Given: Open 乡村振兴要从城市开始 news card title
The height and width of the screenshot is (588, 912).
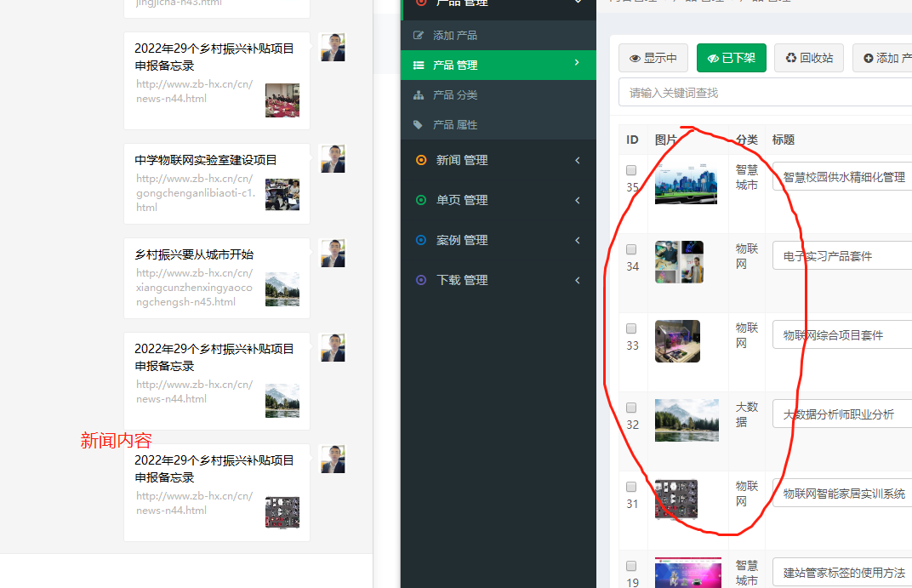Looking at the screenshot, I should tap(194, 254).
